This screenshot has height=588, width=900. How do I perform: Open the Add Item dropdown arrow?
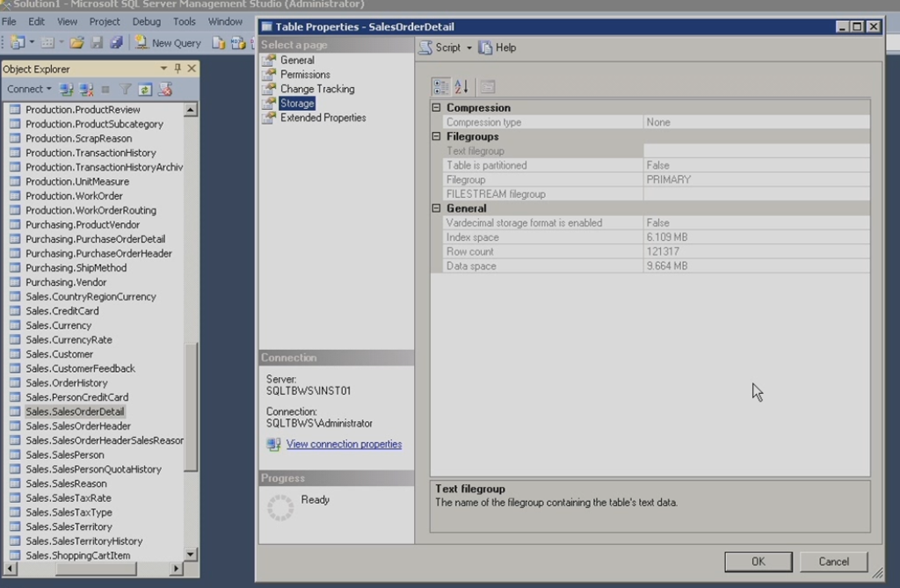tap(61, 42)
